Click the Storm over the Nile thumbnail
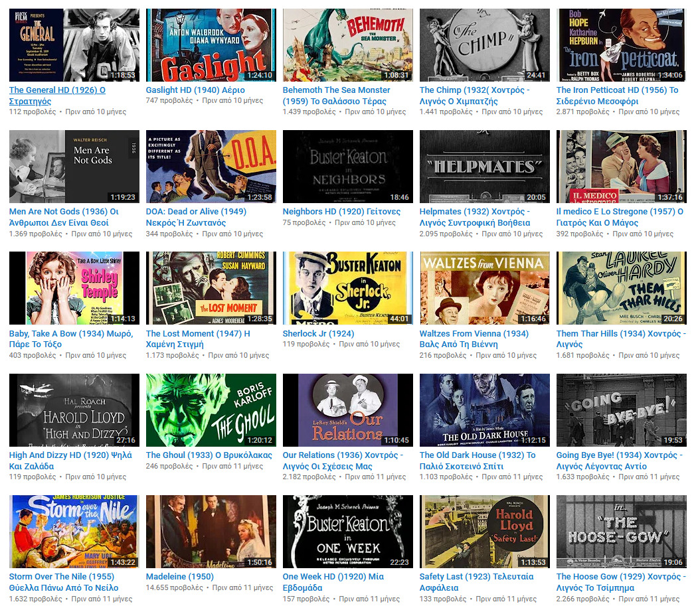700x608 pixels. tap(74, 531)
